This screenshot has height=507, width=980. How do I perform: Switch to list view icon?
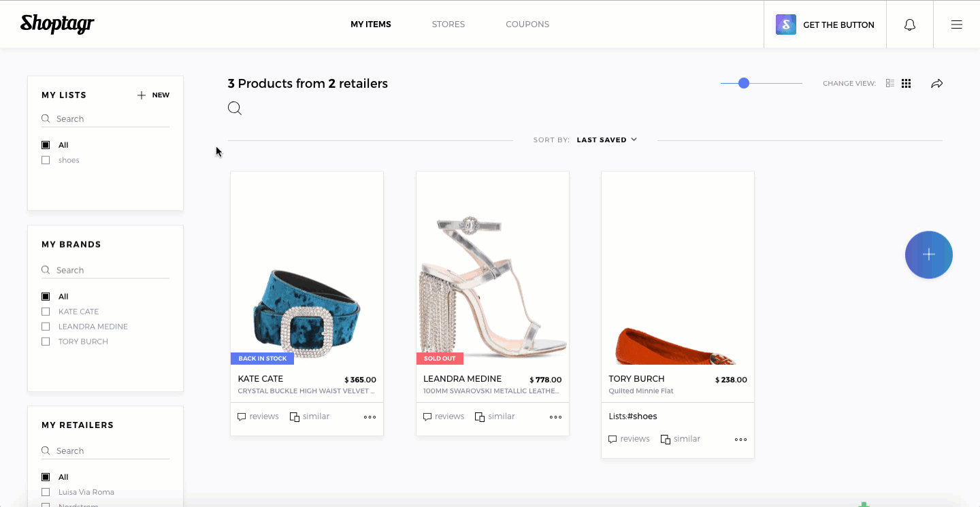click(x=889, y=83)
